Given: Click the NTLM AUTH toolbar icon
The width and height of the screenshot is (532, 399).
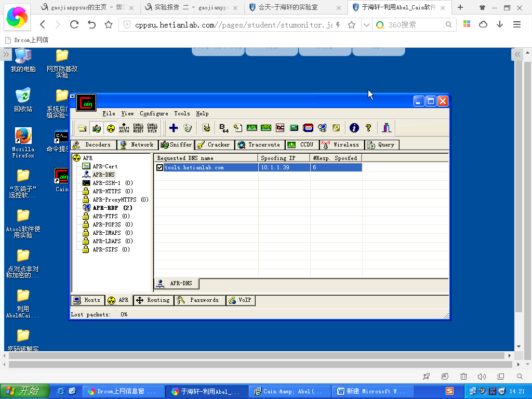Looking at the screenshot, I should (x=124, y=128).
